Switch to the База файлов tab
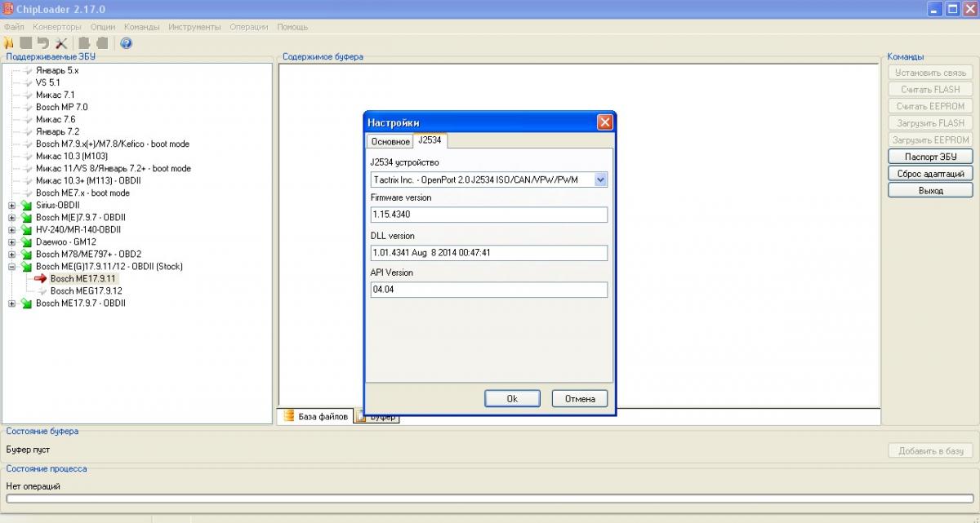980x523 pixels. (x=315, y=416)
